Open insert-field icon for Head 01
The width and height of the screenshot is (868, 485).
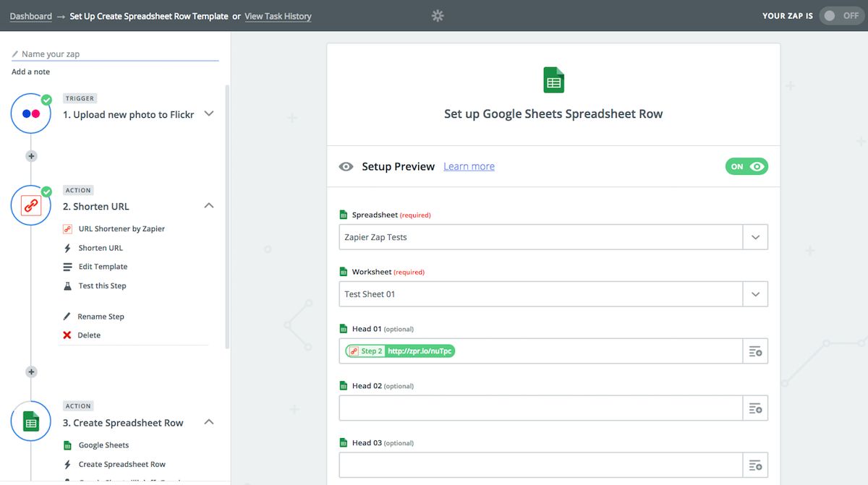pyautogui.click(x=755, y=351)
